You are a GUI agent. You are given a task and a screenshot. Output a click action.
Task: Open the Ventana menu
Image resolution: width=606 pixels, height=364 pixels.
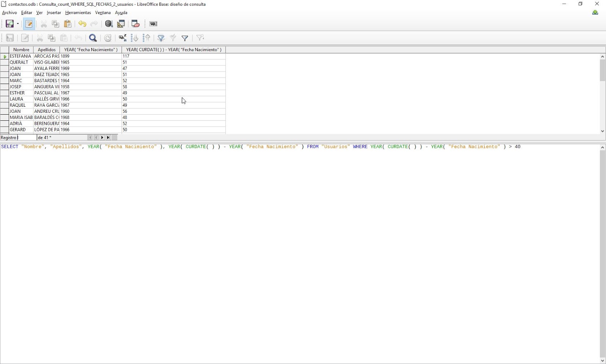click(103, 12)
